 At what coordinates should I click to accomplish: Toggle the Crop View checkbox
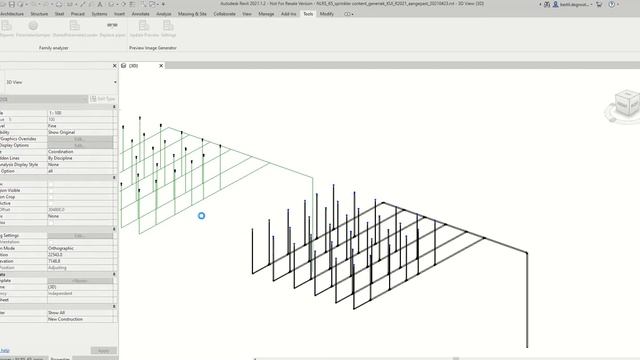(x=51, y=184)
